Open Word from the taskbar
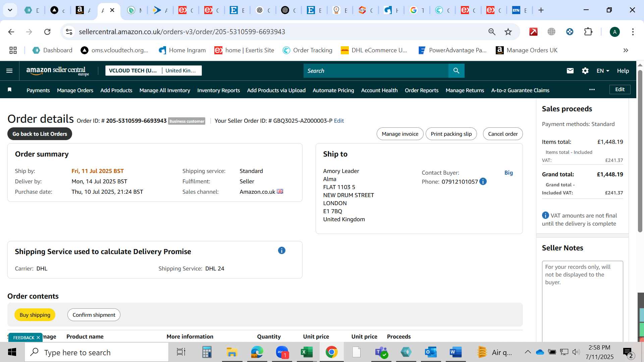Screen dimensions: 644x362 455,352
